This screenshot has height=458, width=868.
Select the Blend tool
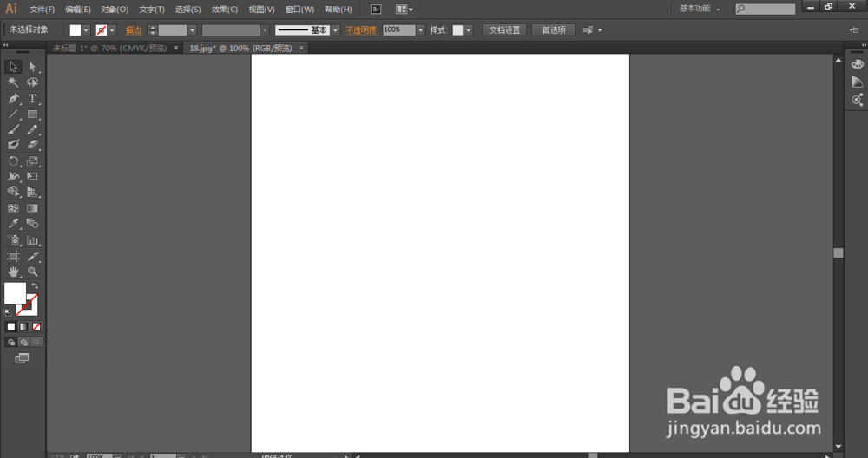pyautogui.click(x=33, y=224)
